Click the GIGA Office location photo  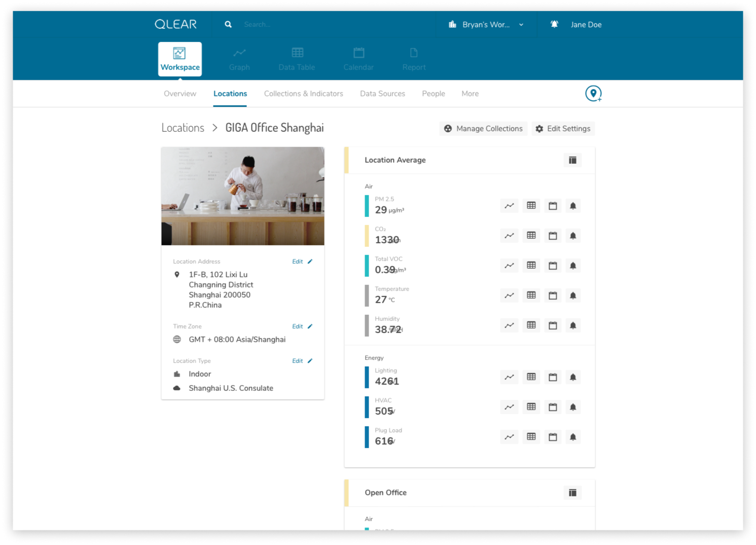(243, 196)
